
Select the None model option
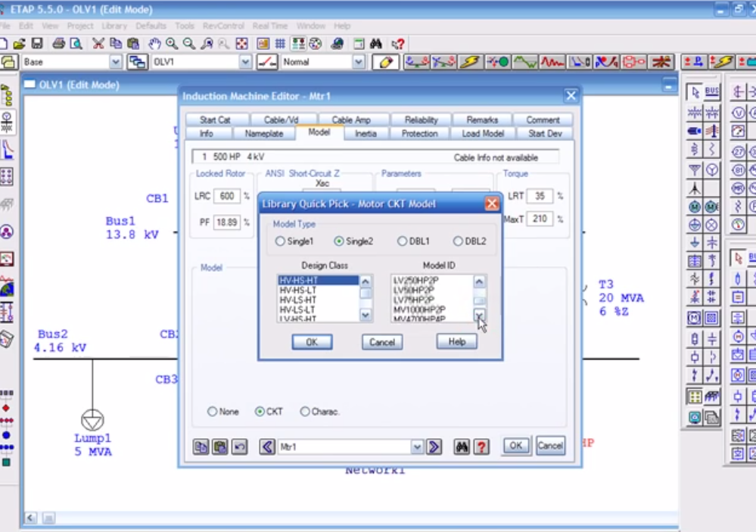212,412
